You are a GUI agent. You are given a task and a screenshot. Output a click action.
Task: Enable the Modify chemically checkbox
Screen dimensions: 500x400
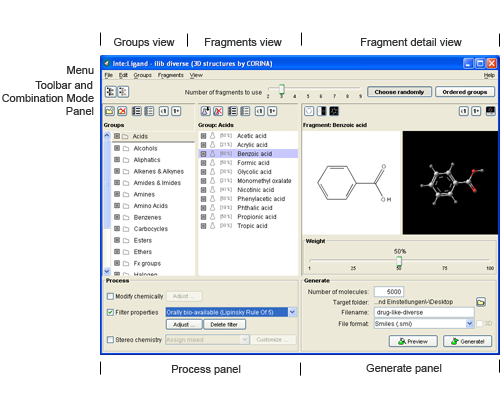coord(110,296)
